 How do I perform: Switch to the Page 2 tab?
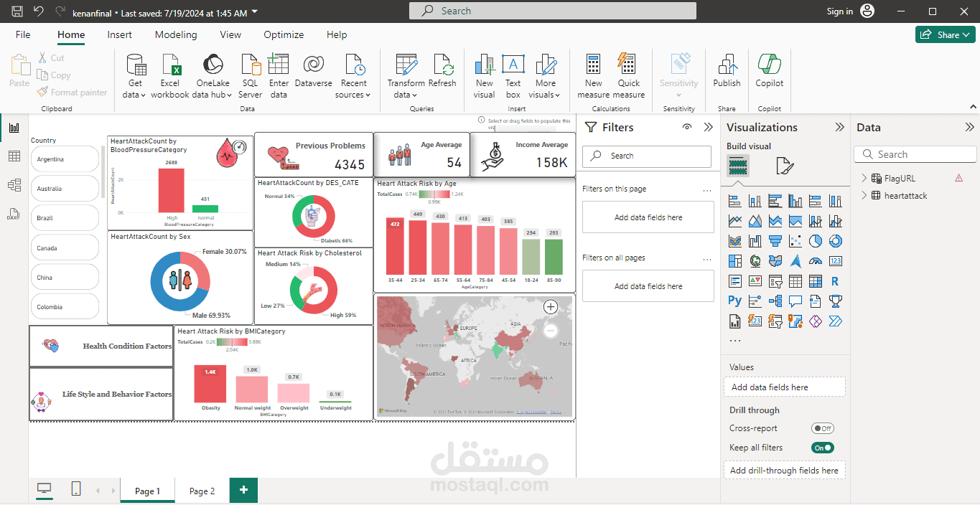[202, 491]
